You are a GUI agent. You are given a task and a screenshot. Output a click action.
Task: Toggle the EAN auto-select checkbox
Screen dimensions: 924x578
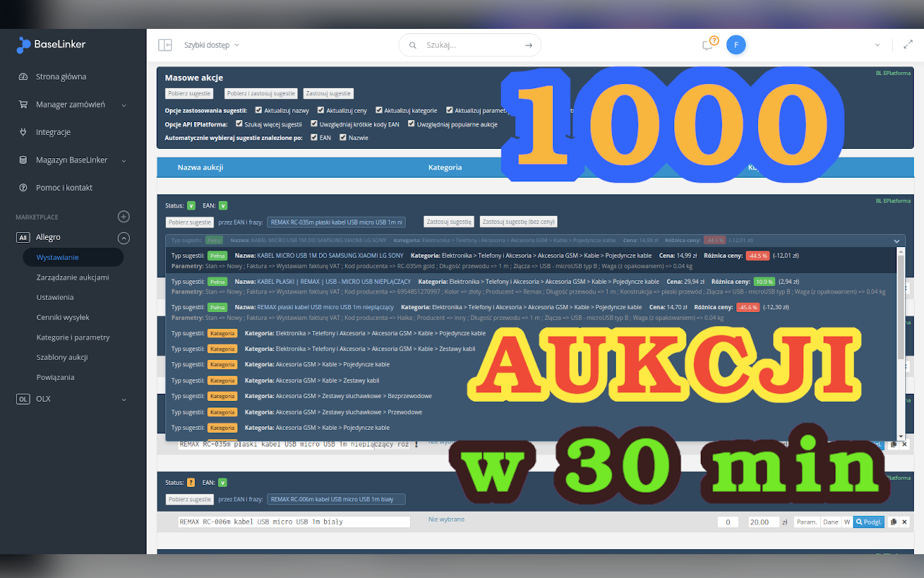[x=314, y=137]
